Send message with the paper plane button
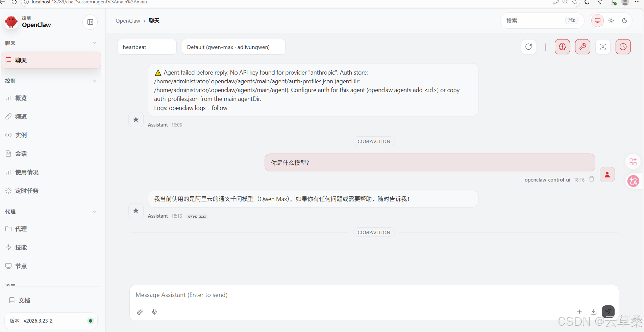This screenshot has height=332, width=644. [x=608, y=312]
